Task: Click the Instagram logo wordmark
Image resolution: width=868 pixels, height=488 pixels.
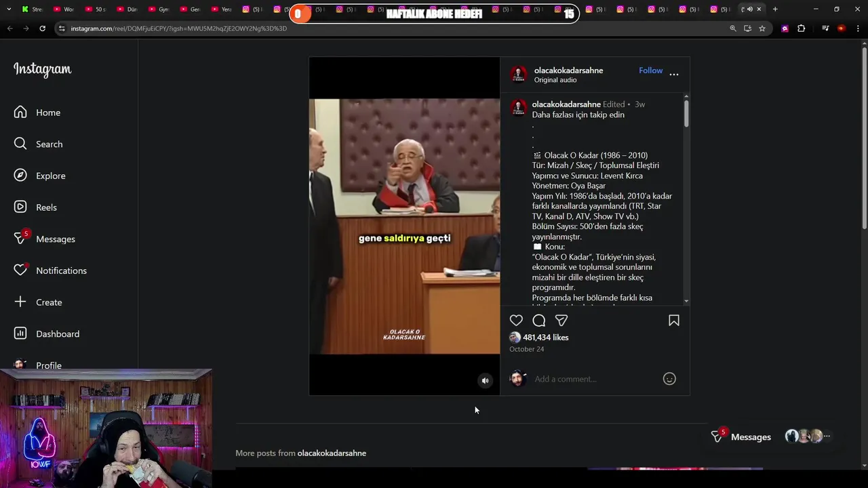Action: pyautogui.click(x=42, y=70)
